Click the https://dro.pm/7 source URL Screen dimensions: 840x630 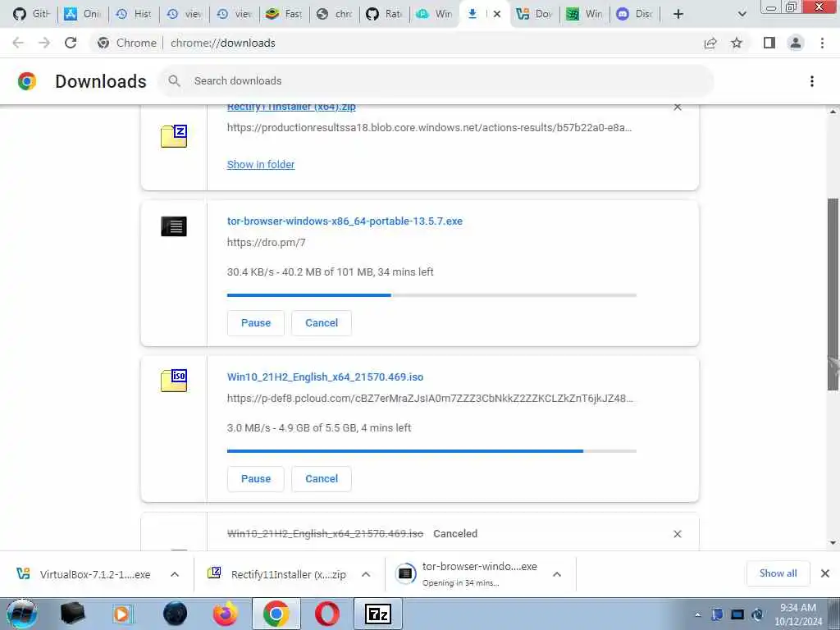coord(267,243)
